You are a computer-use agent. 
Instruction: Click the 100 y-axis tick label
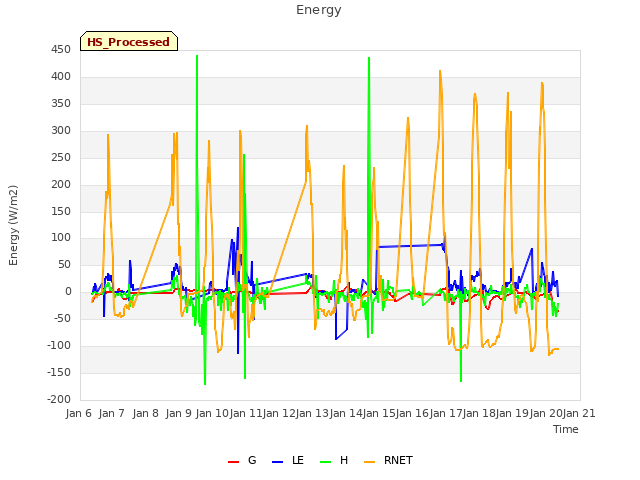click(x=61, y=238)
